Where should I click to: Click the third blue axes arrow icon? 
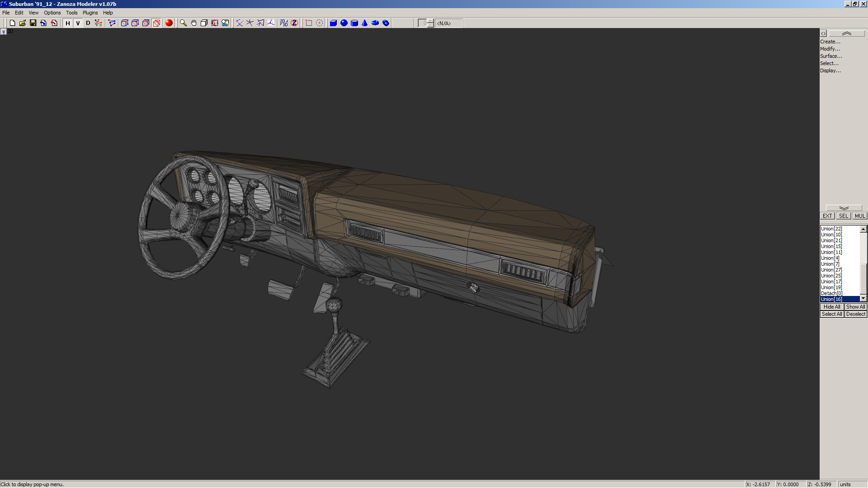tap(260, 23)
